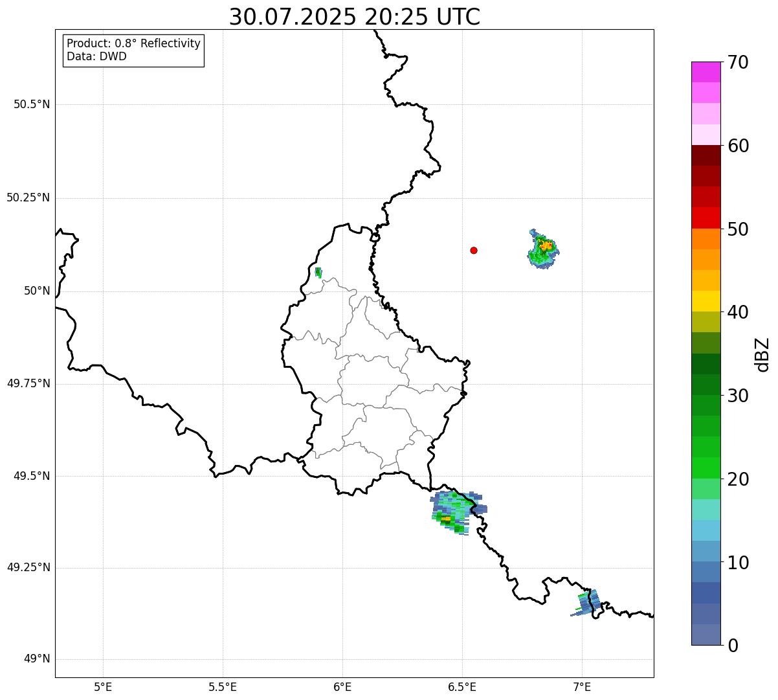
Task: Click the longitude label "6°E"
Action: coord(342,687)
